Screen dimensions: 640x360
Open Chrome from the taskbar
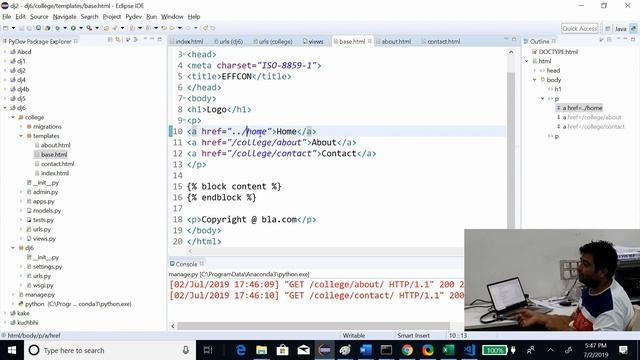[407, 350]
